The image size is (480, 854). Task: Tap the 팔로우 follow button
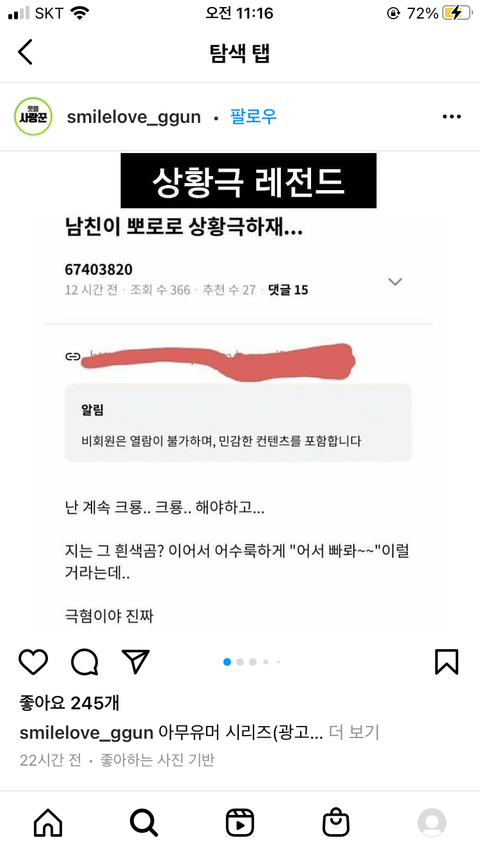coord(253,117)
